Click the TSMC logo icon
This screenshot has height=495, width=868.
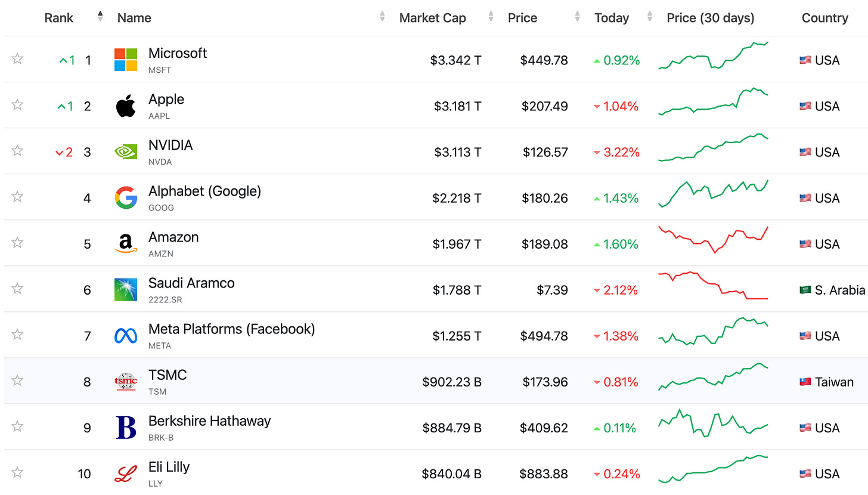click(x=126, y=381)
